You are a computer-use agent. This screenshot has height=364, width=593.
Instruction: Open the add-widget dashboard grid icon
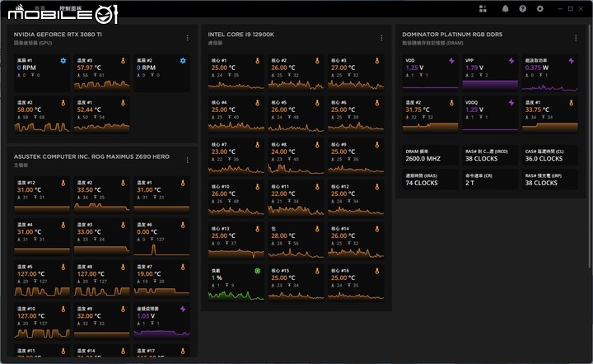(x=483, y=9)
